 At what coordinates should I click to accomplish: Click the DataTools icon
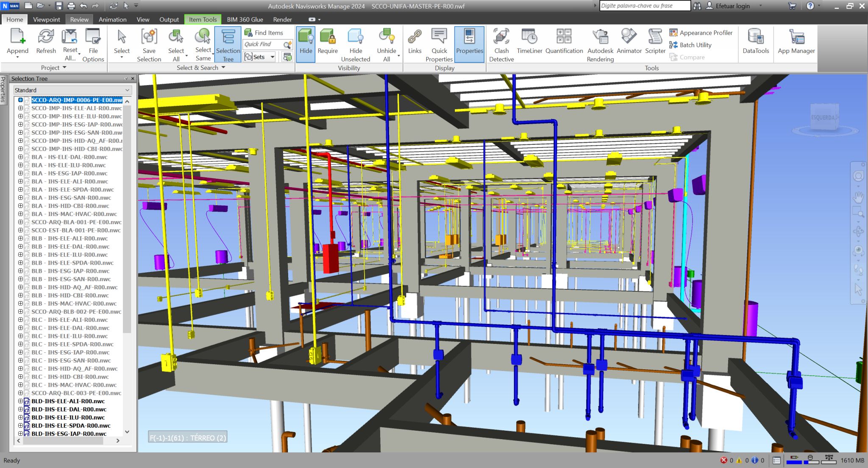(755, 42)
